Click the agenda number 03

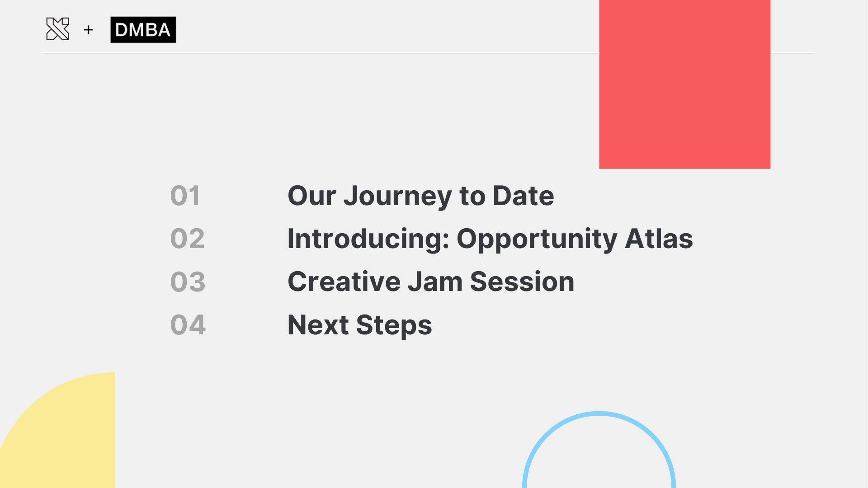click(x=188, y=282)
